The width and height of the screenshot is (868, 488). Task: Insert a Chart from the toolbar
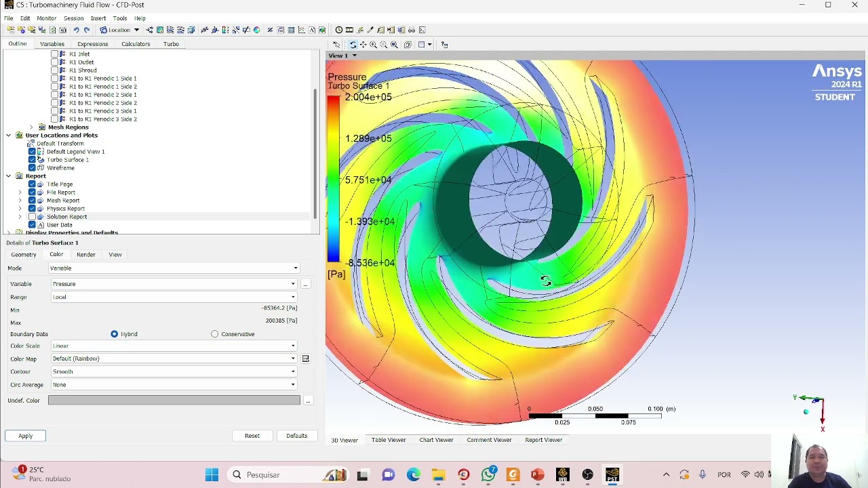tap(301, 30)
